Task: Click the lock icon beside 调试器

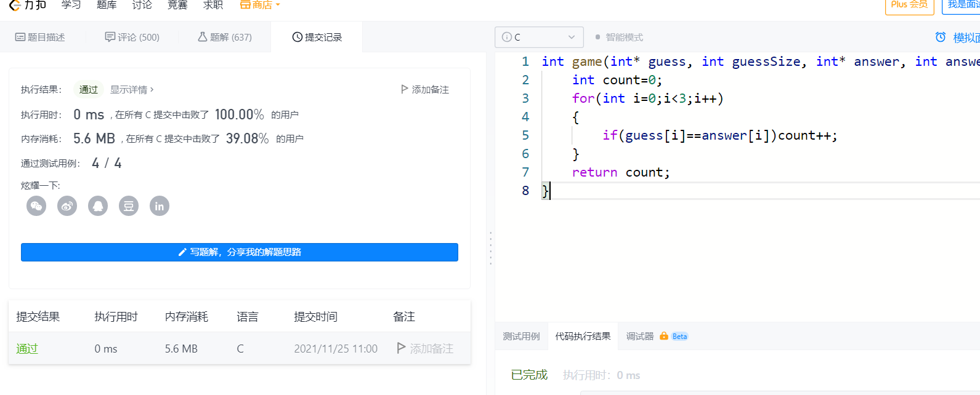Action: coord(664,336)
